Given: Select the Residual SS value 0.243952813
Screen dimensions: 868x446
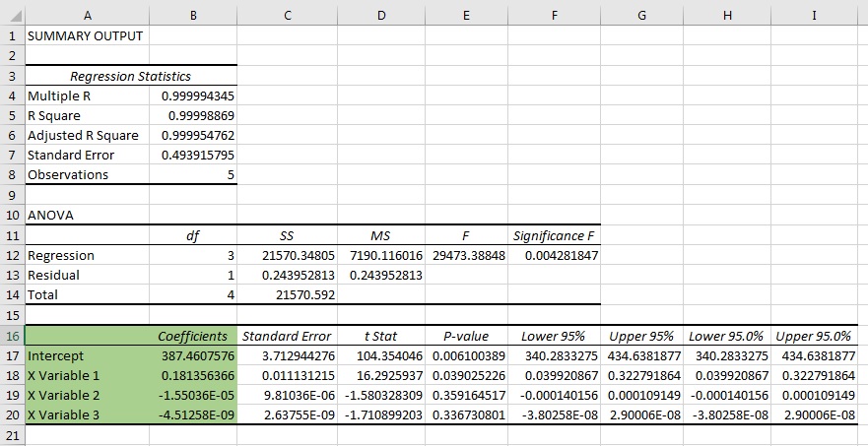Looking at the screenshot, I should pos(286,276).
